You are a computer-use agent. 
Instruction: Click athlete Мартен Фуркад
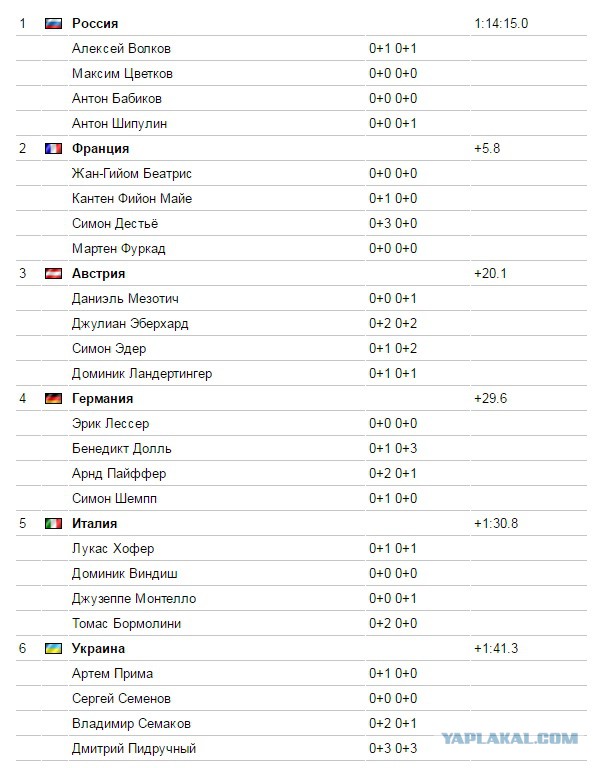pyautogui.click(x=119, y=248)
